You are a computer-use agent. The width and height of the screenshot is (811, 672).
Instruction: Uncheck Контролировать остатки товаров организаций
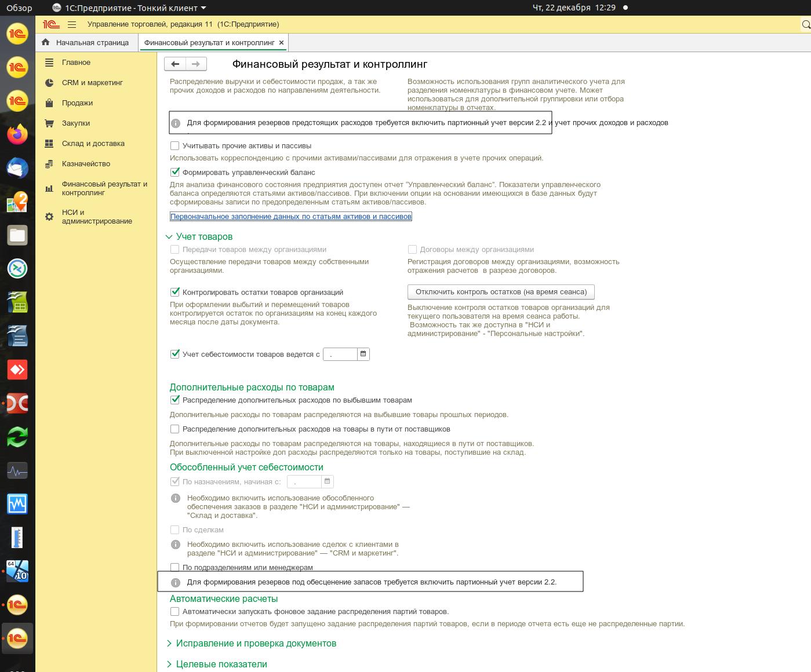[x=174, y=292]
